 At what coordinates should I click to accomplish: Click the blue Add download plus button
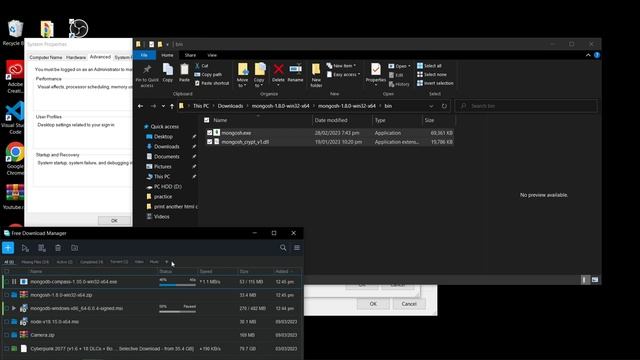pyautogui.click(x=8, y=248)
